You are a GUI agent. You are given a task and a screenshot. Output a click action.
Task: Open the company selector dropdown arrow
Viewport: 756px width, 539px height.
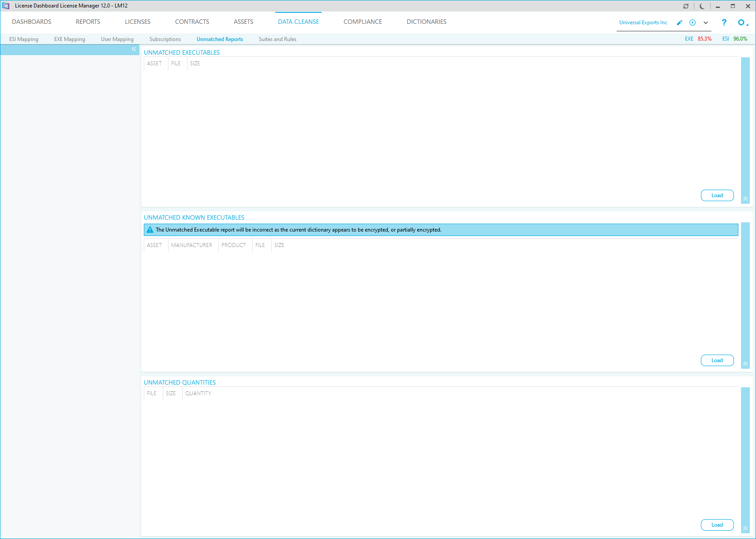point(706,22)
